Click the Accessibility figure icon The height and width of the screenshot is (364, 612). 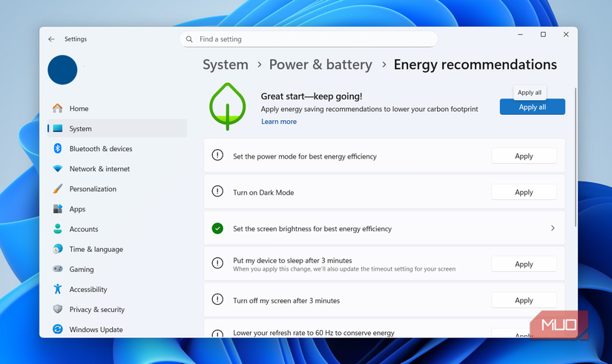point(58,289)
